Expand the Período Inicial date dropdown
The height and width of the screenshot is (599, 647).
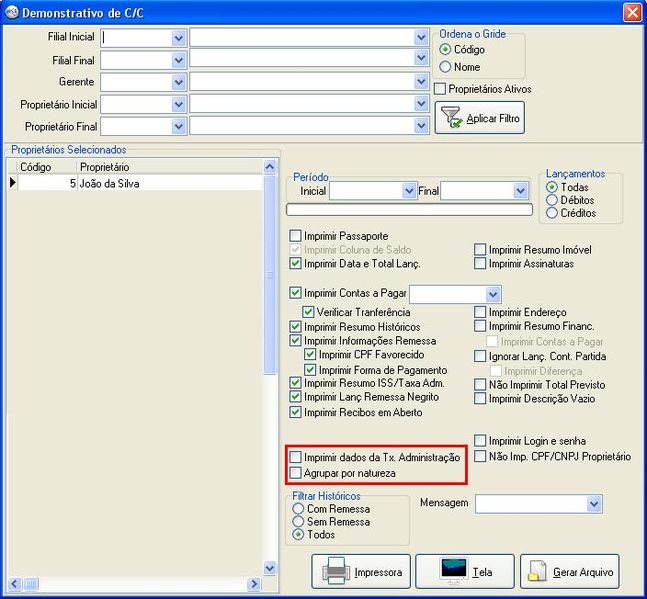point(408,190)
